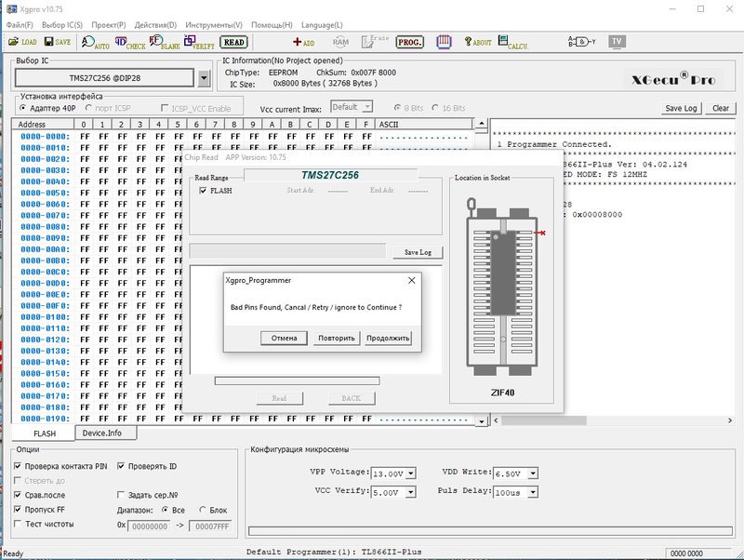Close the Xgpro_Programmer message box
The height and width of the screenshot is (560, 744).
click(x=412, y=281)
